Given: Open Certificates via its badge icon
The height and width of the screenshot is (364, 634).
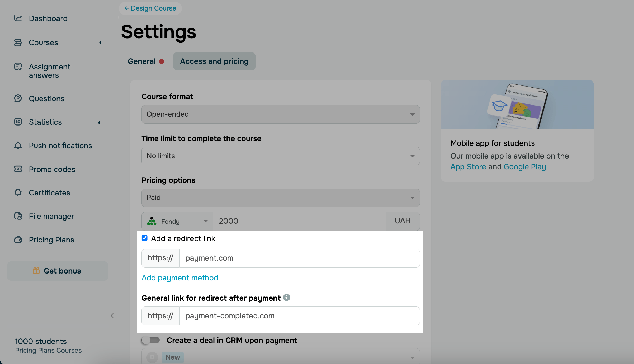Looking at the screenshot, I should pos(18,193).
